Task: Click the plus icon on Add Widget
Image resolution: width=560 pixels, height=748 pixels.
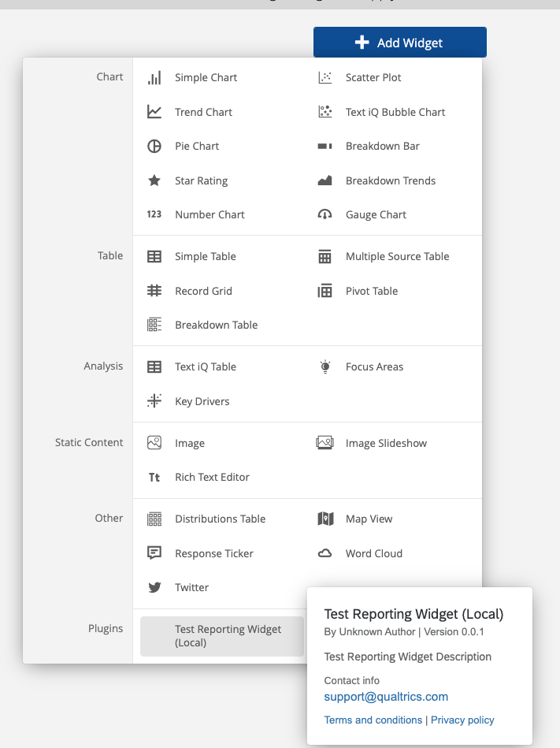Action: click(x=362, y=43)
